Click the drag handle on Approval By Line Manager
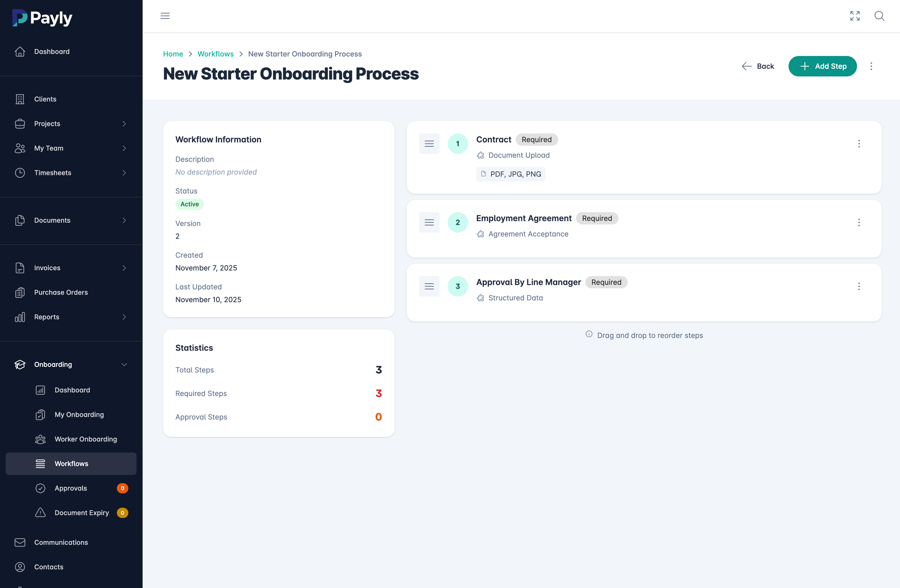Image resolution: width=900 pixels, height=588 pixels. click(x=429, y=286)
